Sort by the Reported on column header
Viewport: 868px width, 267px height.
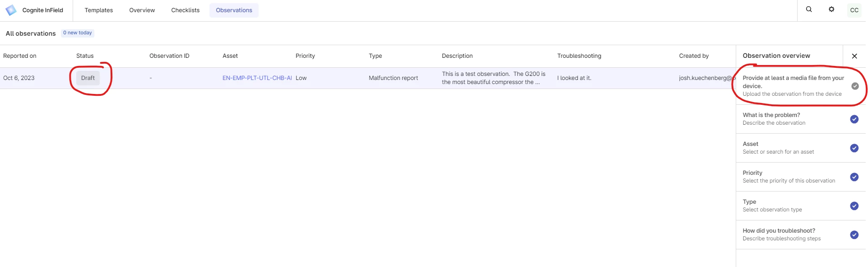[x=20, y=56]
